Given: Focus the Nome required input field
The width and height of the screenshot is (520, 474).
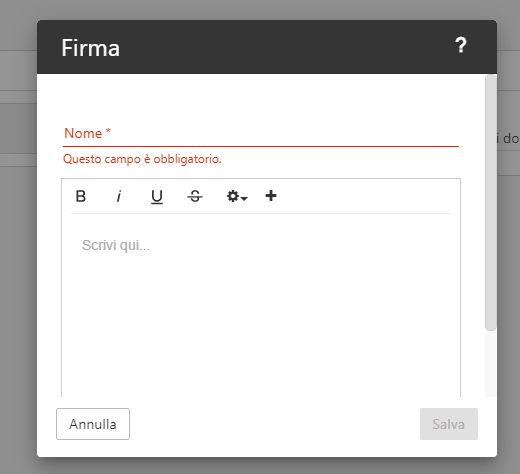Looking at the screenshot, I should [261, 134].
